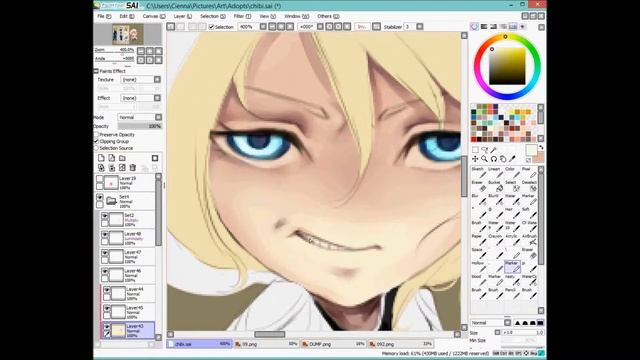This screenshot has width=640, height=360.
Task: Select the Rotate view tool
Action: click(x=494, y=159)
